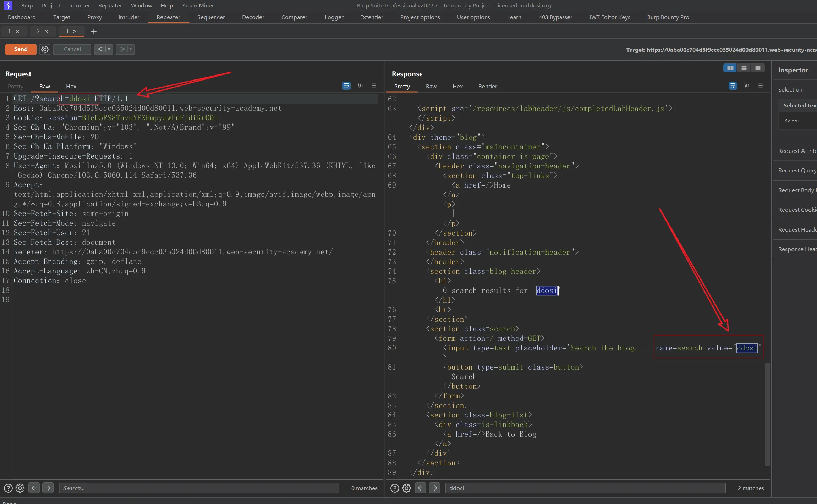Toggle non-printable characters \n in Response pane
This screenshot has height=504, width=817.
click(x=747, y=85)
